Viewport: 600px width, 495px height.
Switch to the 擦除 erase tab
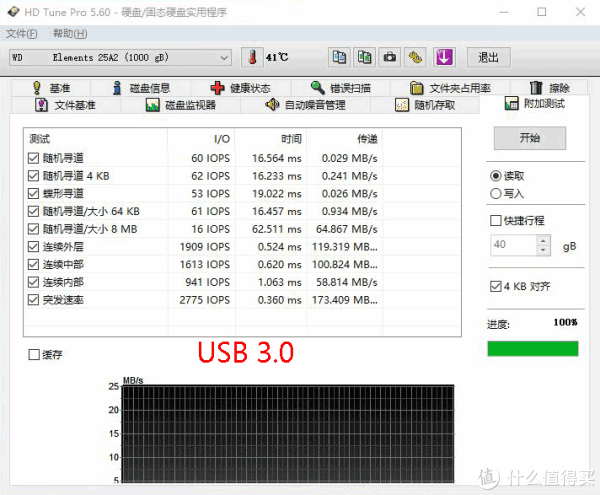(550, 88)
